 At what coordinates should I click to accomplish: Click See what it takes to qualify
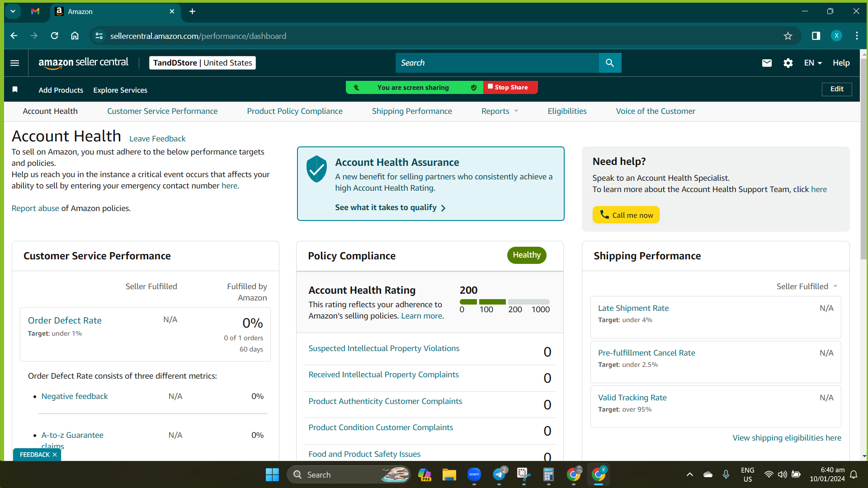[390, 207]
